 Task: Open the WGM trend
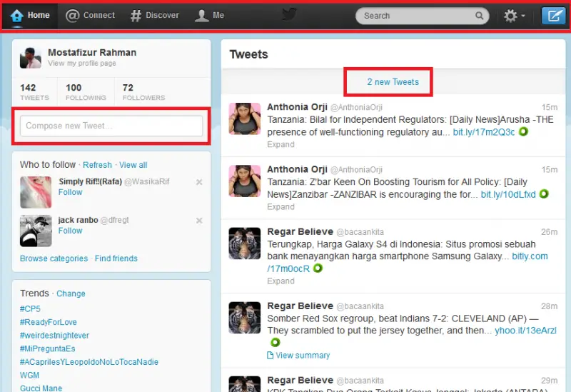[29, 376]
